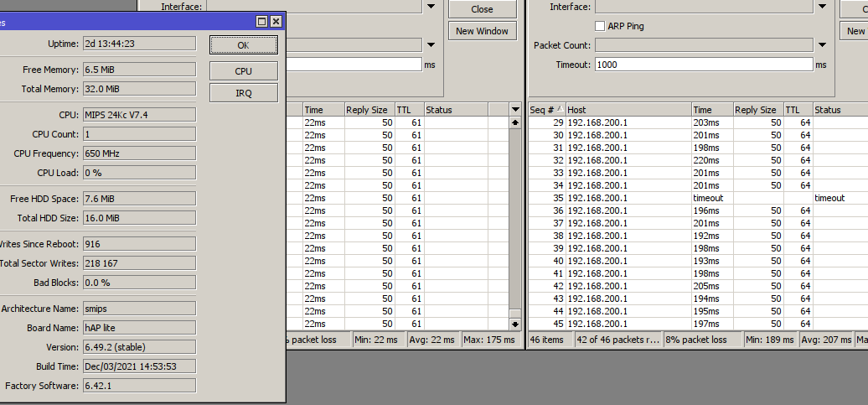The image size is (868, 405).
Task: Enable the ARP Ping checkbox
Action: click(x=600, y=26)
